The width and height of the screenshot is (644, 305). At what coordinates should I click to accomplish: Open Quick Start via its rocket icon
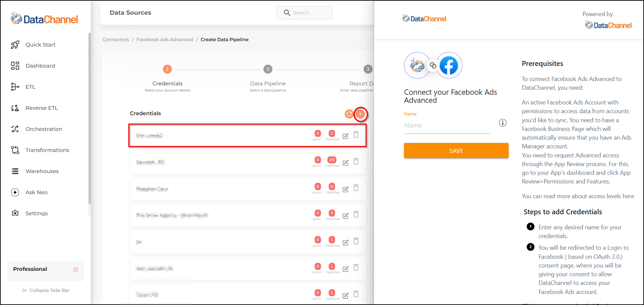point(15,45)
